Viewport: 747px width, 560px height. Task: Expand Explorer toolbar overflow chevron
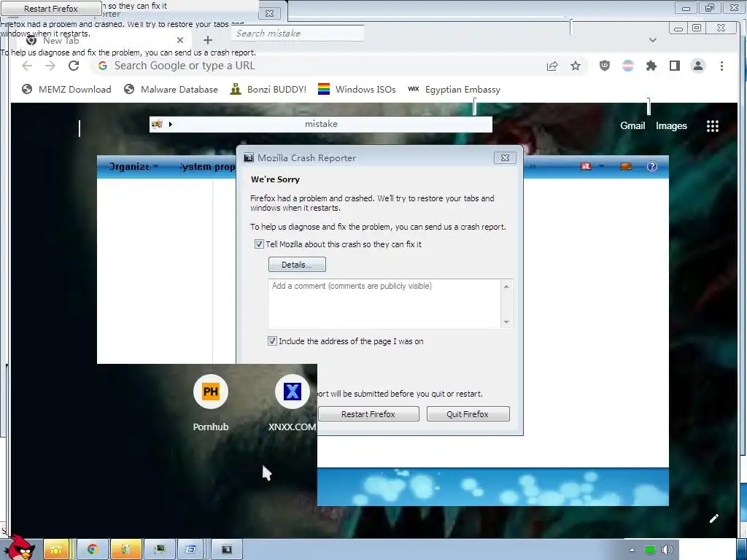click(x=533, y=166)
